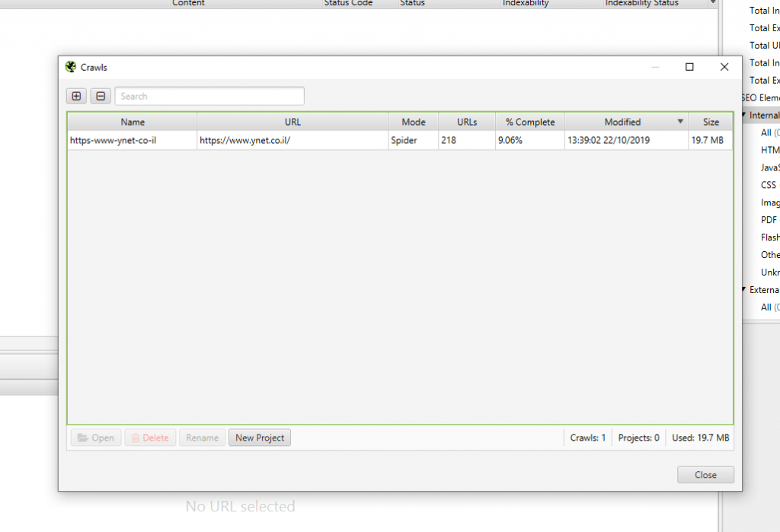
Task: Click the Rename button
Action: (x=203, y=438)
